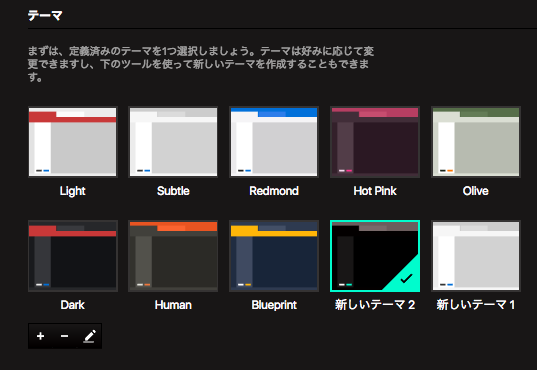Apply the Blueprint theme preview

pyautogui.click(x=274, y=256)
